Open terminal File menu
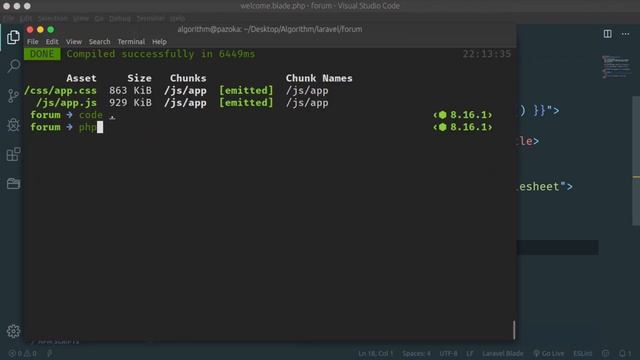This screenshot has height=360, width=640. pos(33,42)
